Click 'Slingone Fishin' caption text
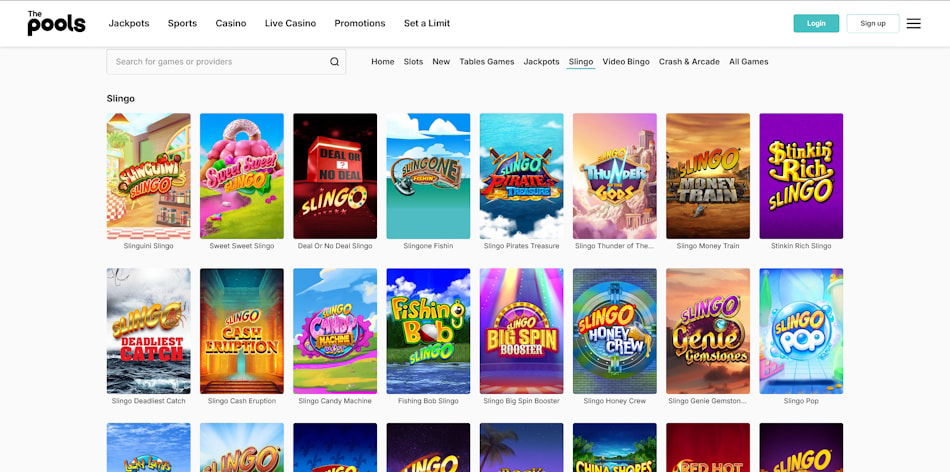 (428, 246)
